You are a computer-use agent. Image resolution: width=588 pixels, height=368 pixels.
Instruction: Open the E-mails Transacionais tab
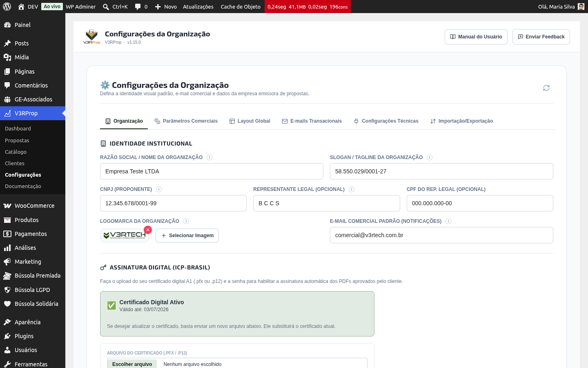pos(312,121)
